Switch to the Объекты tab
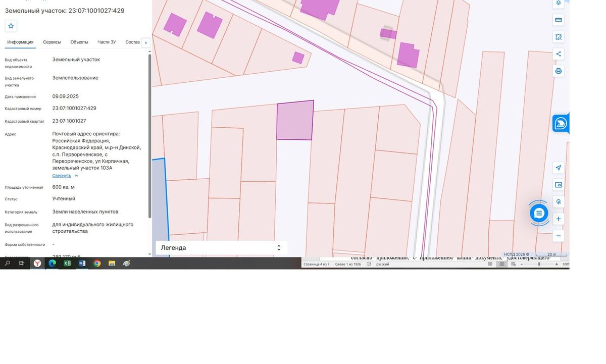Screen dimensions: 606x364 coord(79,42)
